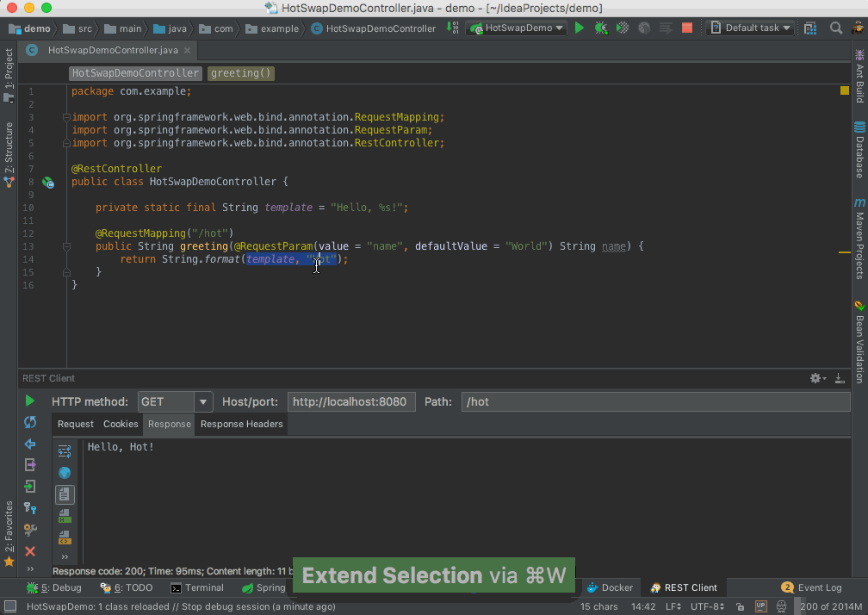The height and width of the screenshot is (615, 868).
Task: Open Search Everywhere with the magnifier icon
Action: (x=836, y=28)
